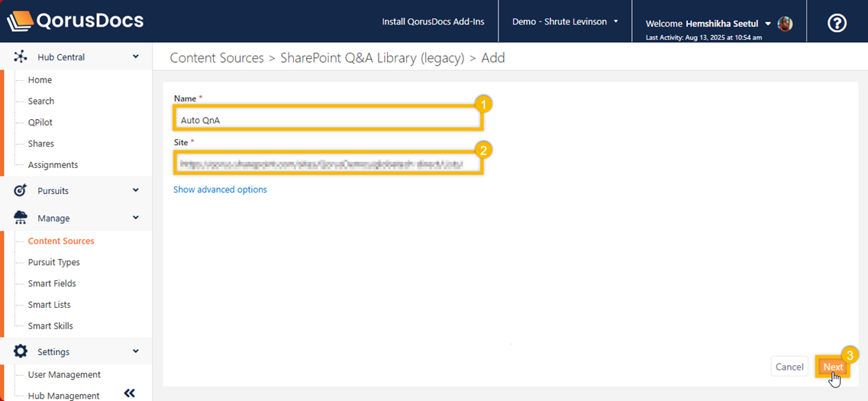Image resolution: width=868 pixels, height=401 pixels.
Task: Click the Manage cloud icon
Action: click(x=21, y=218)
